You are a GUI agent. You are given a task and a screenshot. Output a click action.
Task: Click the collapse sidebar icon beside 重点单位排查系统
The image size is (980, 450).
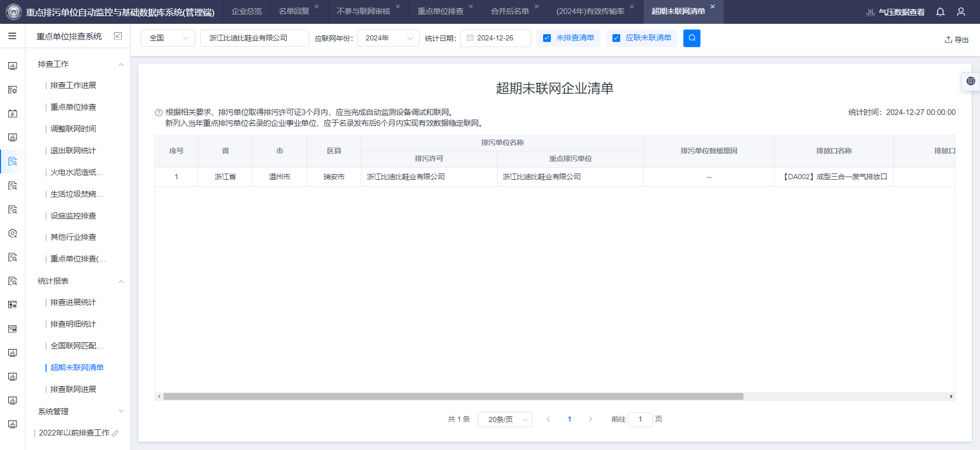(x=118, y=36)
